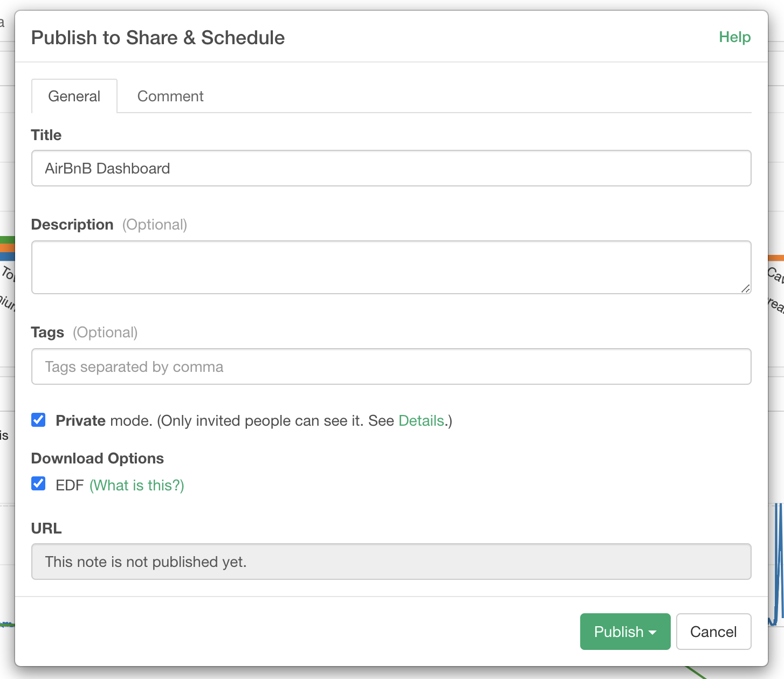Click the 'Description' field label
Viewport: 784px width, 679px height.
[72, 225]
